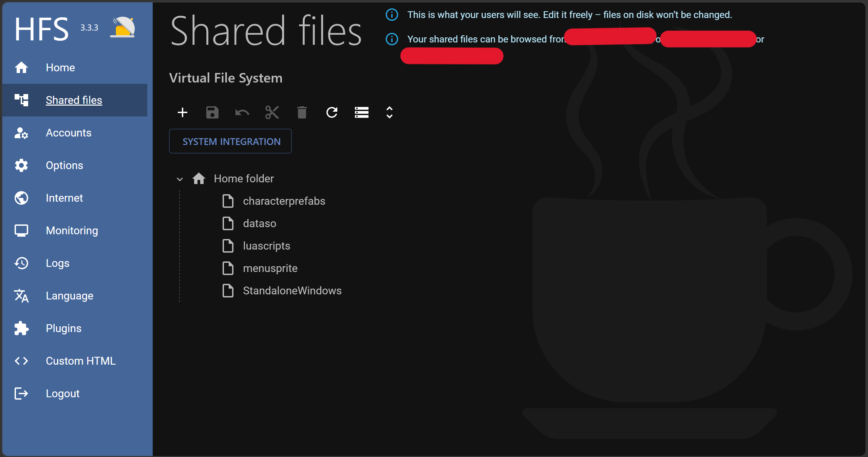Select the StandaloneWindows file

click(x=292, y=291)
